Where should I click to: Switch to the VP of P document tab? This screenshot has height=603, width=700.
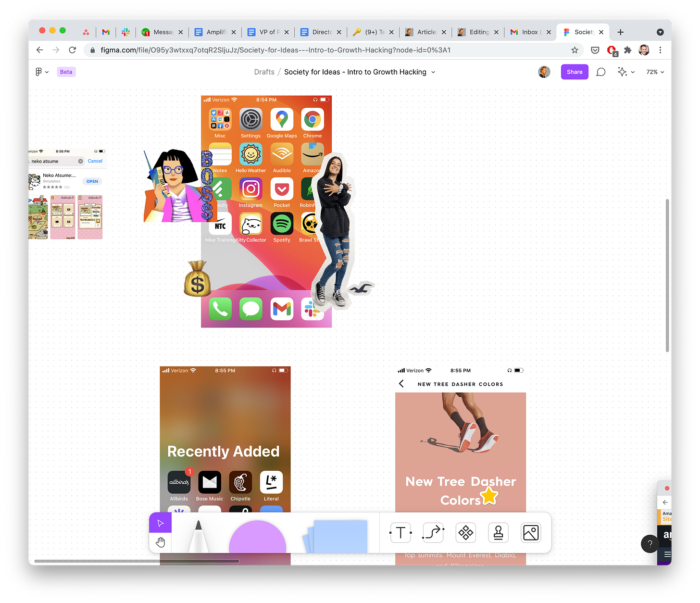pyautogui.click(x=268, y=32)
